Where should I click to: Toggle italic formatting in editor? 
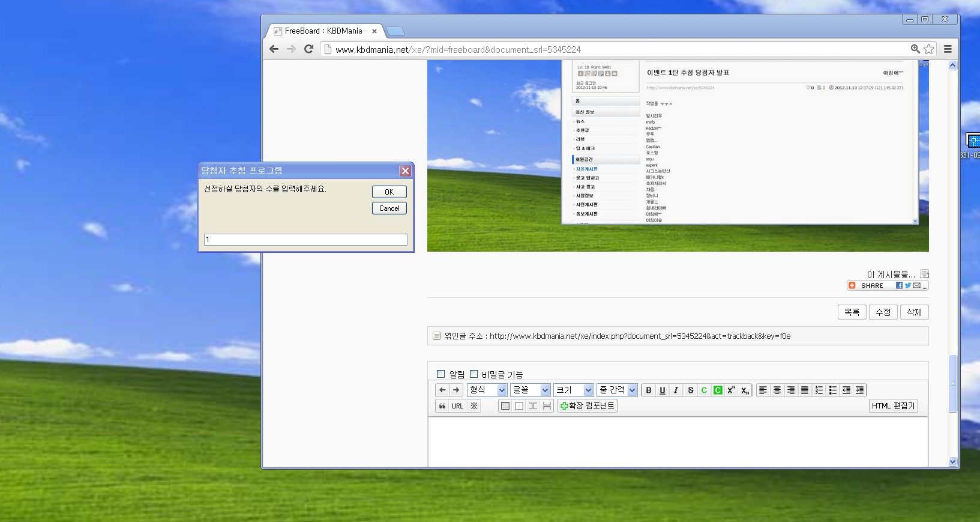point(676,390)
